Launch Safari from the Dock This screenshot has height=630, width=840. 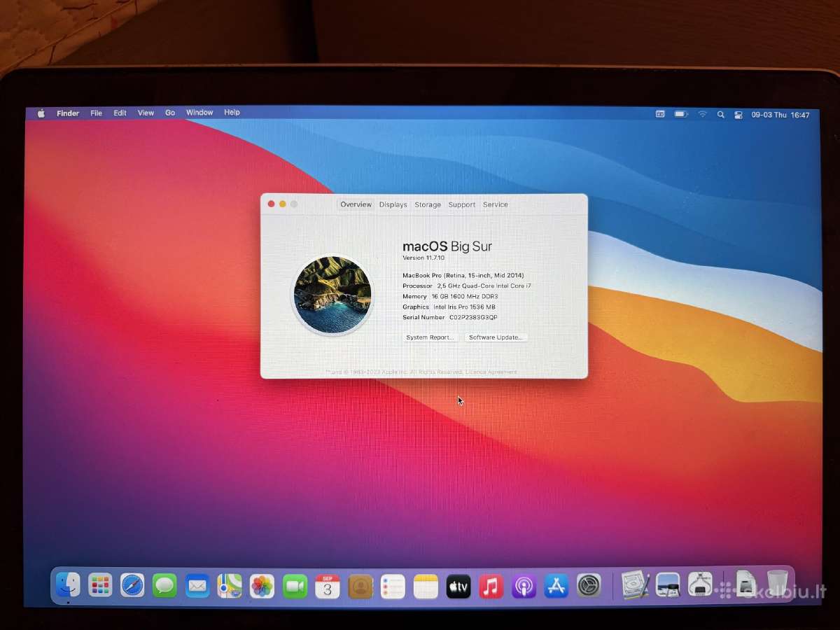132,585
